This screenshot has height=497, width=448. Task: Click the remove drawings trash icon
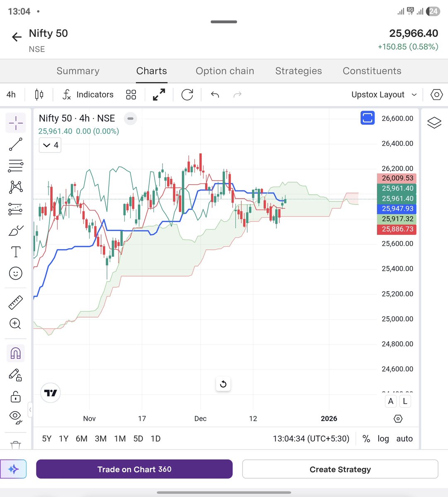tap(16, 445)
